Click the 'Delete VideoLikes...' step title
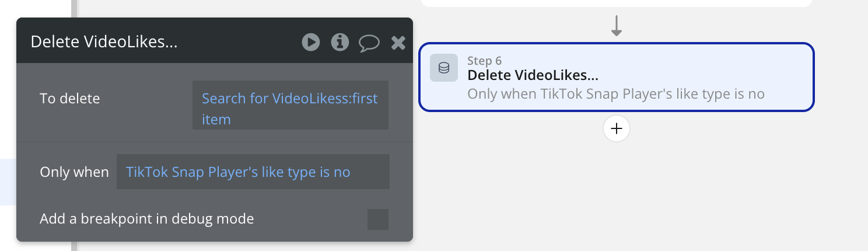The width and height of the screenshot is (868, 251). pos(533,75)
